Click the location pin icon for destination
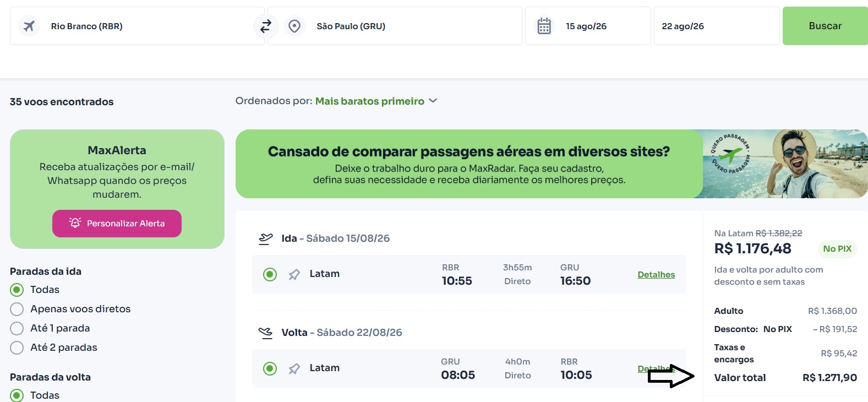868x402 pixels. tap(294, 26)
